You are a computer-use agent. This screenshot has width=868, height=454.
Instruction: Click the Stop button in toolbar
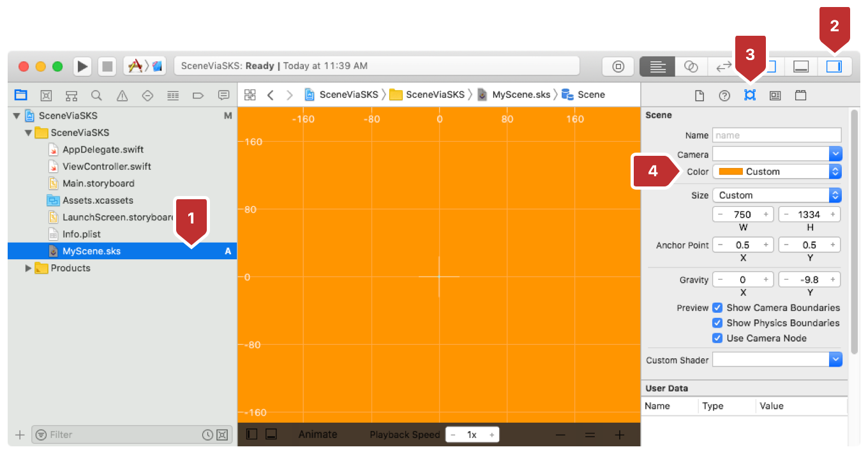click(x=107, y=66)
